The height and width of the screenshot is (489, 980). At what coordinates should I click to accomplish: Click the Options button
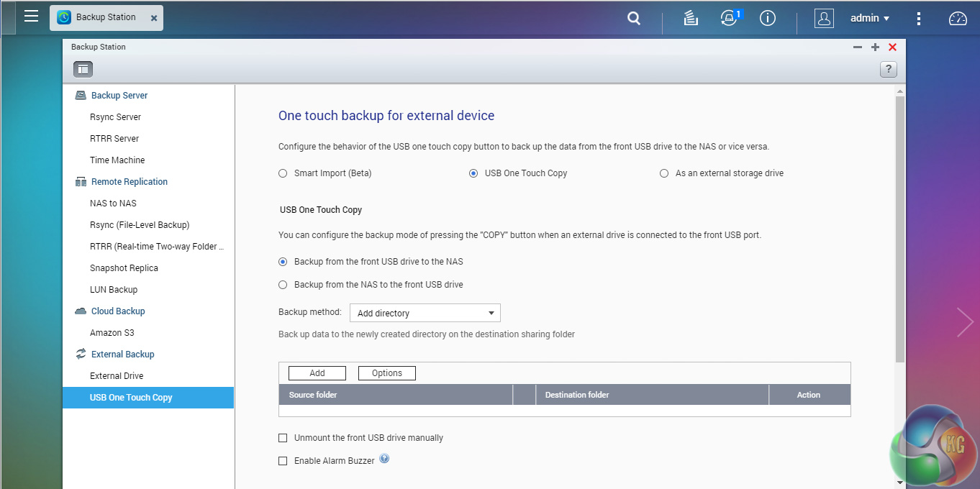tap(387, 373)
